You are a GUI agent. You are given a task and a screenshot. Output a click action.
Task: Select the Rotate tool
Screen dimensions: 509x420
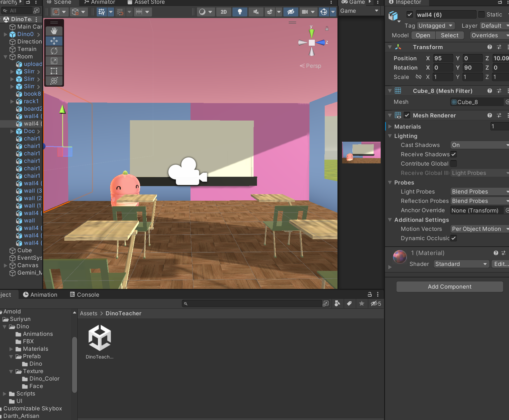pyautogui.click(x=54, y=51)
